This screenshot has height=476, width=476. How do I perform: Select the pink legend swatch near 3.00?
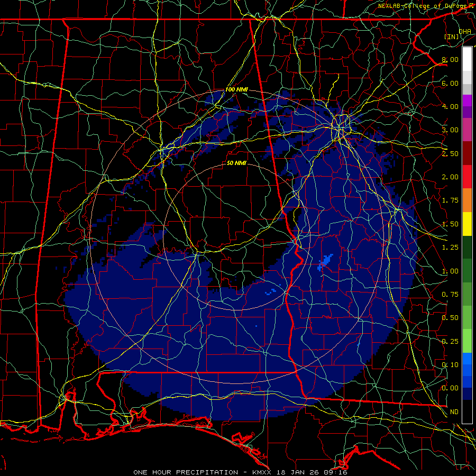[467, 130]
